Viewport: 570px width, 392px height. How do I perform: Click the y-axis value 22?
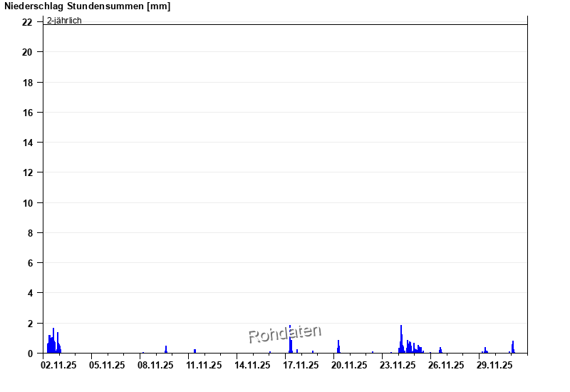[28, 22]
